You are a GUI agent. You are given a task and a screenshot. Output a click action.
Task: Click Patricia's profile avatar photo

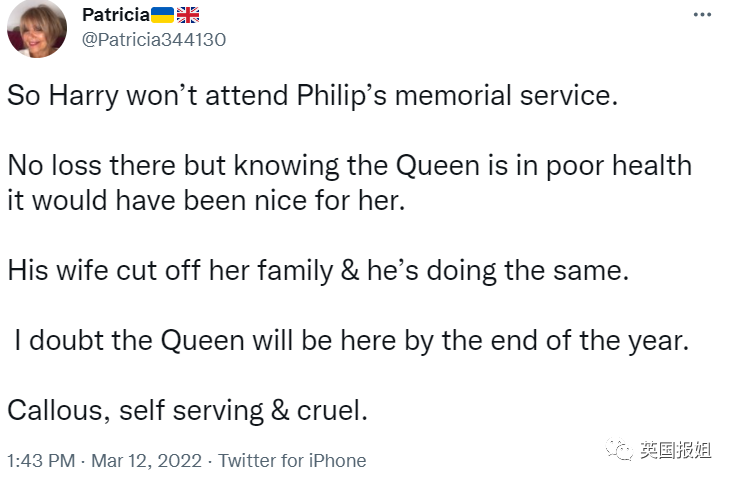point(38,29)
